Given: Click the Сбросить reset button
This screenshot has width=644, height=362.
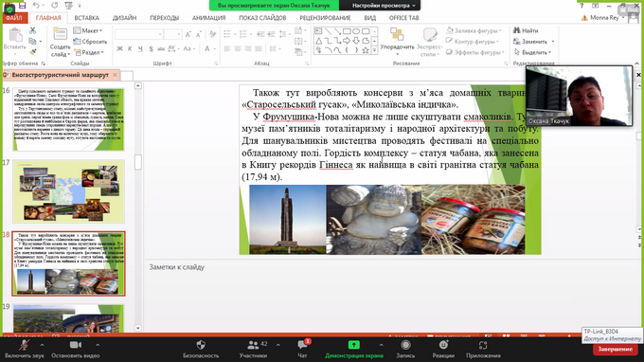Looking at the screenshot, I should coord(90,42).
